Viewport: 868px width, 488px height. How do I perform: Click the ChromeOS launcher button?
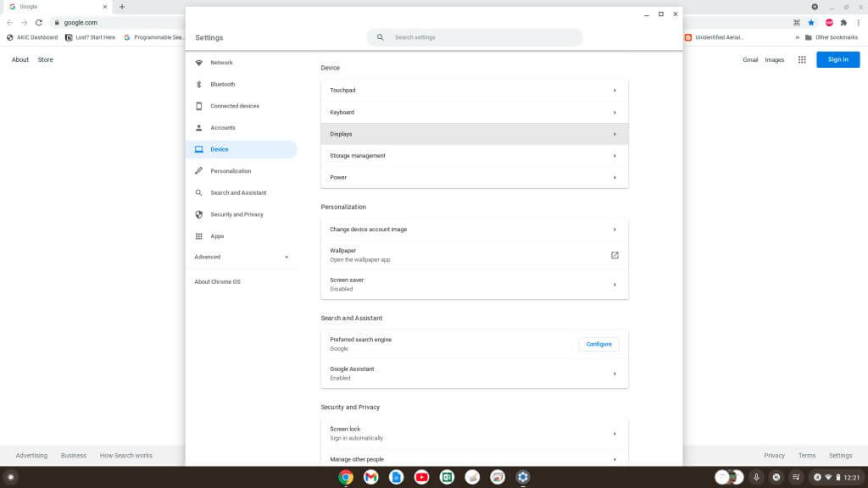(10, 477)
